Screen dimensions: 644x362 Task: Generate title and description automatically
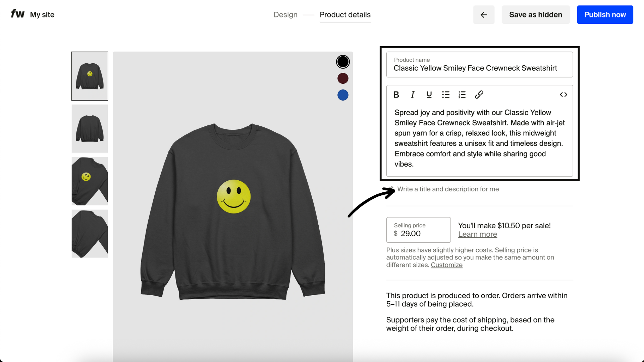click(443, 189)
